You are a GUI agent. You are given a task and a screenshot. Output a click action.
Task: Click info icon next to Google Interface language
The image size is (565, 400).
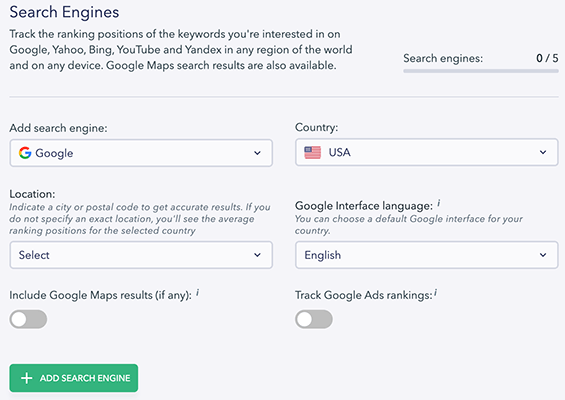439,204
